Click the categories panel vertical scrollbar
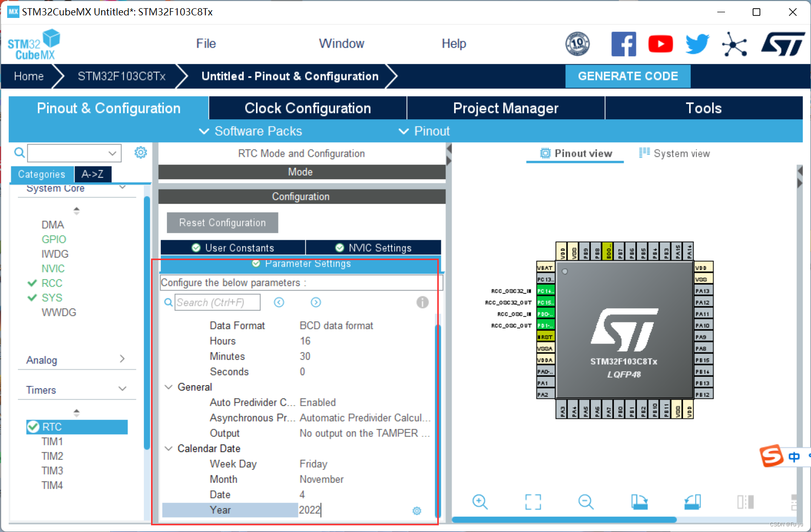Screen dimensions: 811x532 point(147,323)
